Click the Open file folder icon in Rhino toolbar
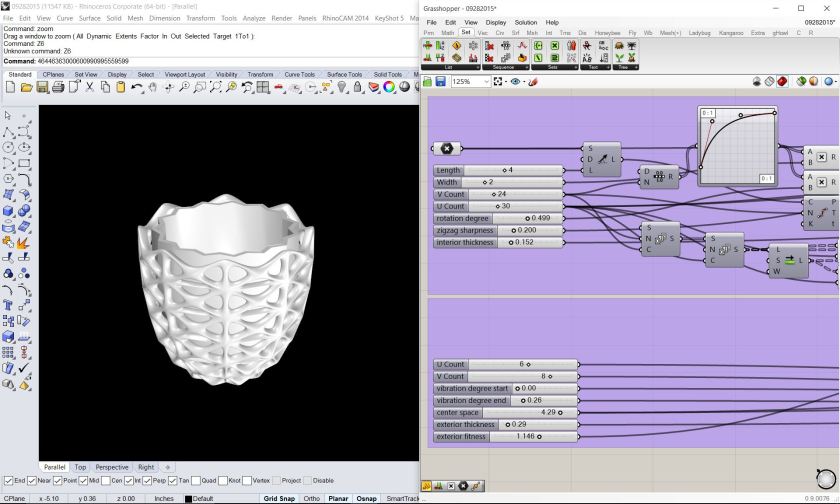The image size is (840, 504). 26,88
